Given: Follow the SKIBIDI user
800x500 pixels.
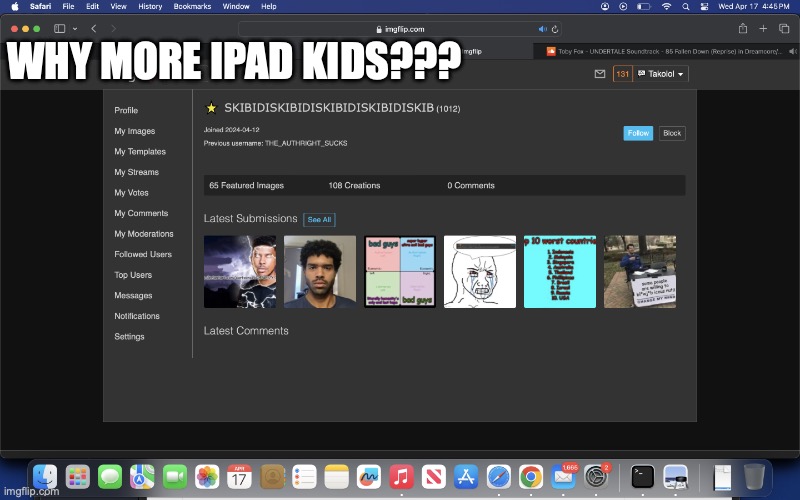Looking at the screenshot, I should click(638, 133).
